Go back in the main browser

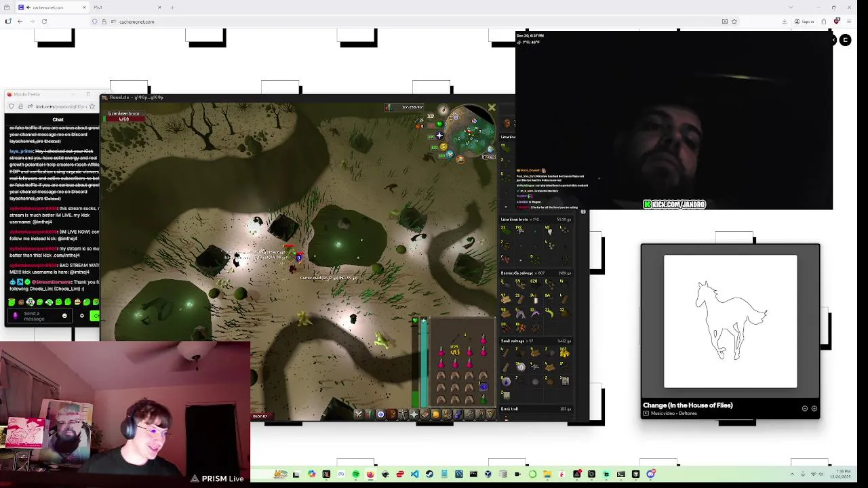pyautogui.click(x=20, y=21)
